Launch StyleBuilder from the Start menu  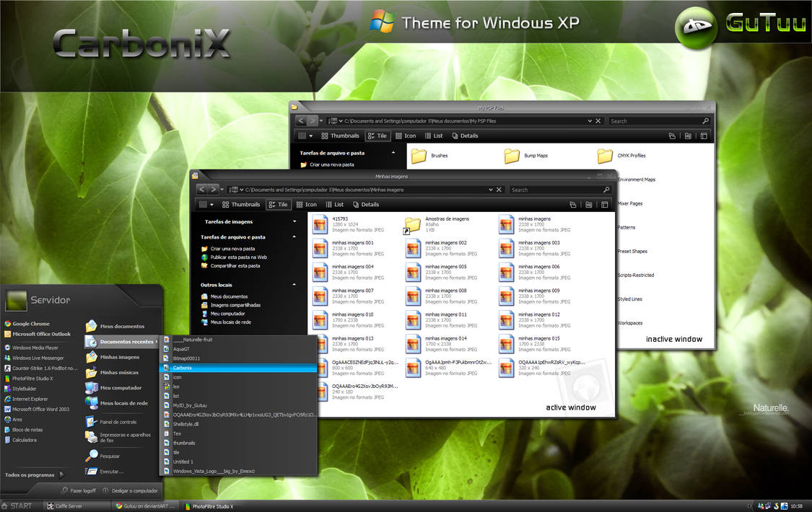[21, 389]
